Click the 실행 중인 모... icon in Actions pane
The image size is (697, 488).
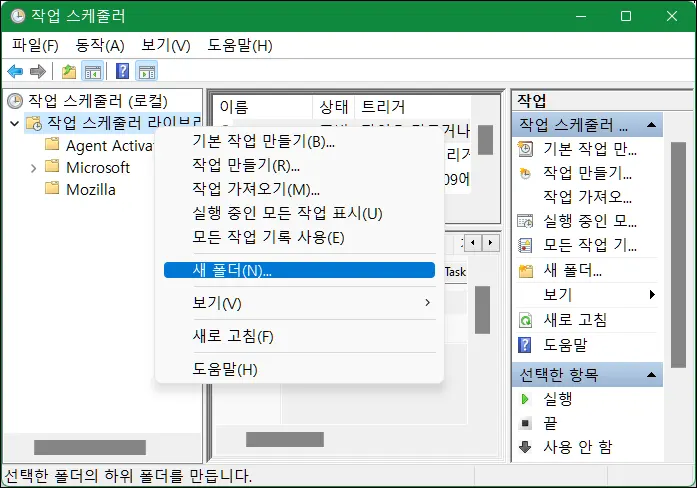pyautogui.click(x=525, y=221)
